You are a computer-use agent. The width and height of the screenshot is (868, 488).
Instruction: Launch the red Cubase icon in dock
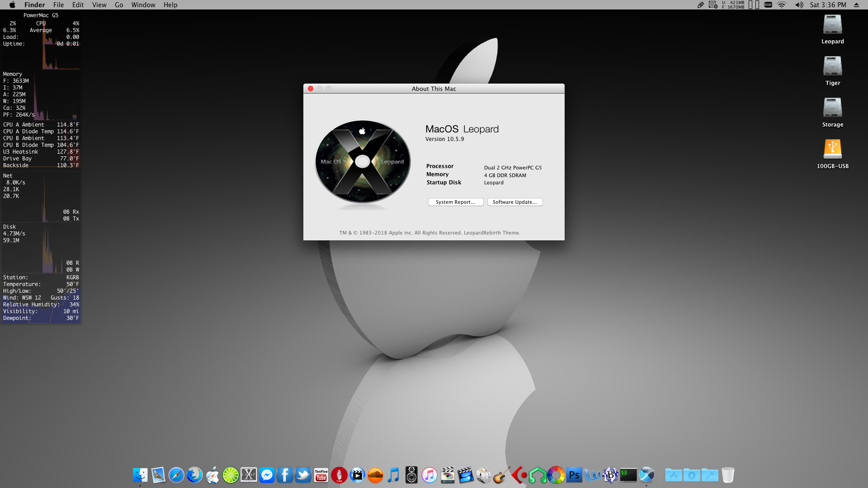point(520,475)
